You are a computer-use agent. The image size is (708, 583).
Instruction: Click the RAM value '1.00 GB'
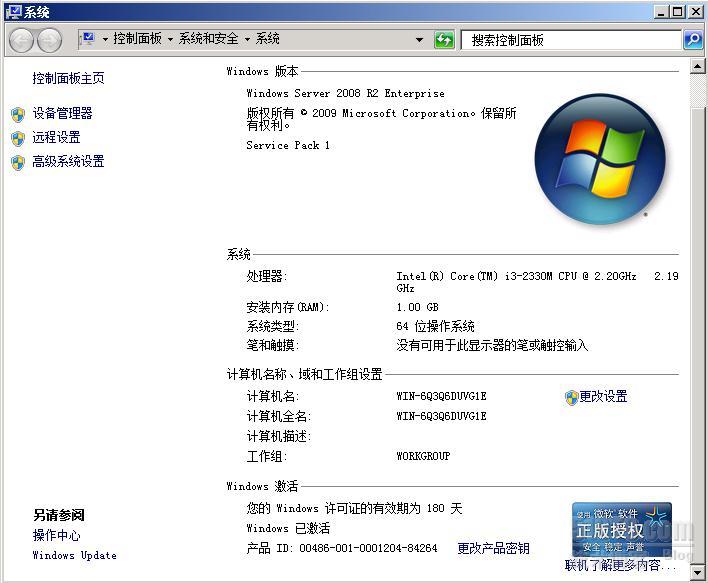coord(418,308)
